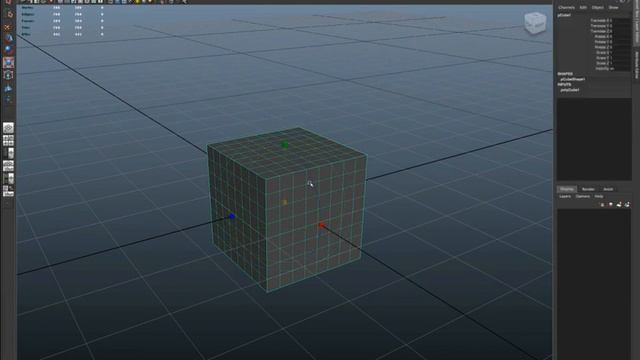
Task: Click the Visibility value field
Action: (621, 69)
